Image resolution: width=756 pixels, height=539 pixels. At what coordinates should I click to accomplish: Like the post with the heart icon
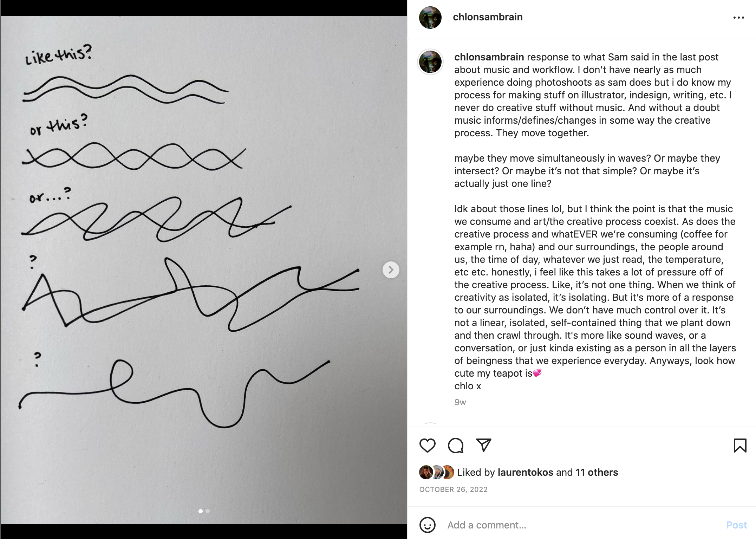pos(427,446)
